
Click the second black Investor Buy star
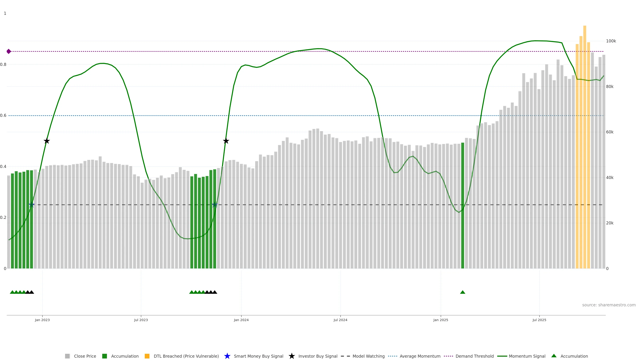pos(226,141)
